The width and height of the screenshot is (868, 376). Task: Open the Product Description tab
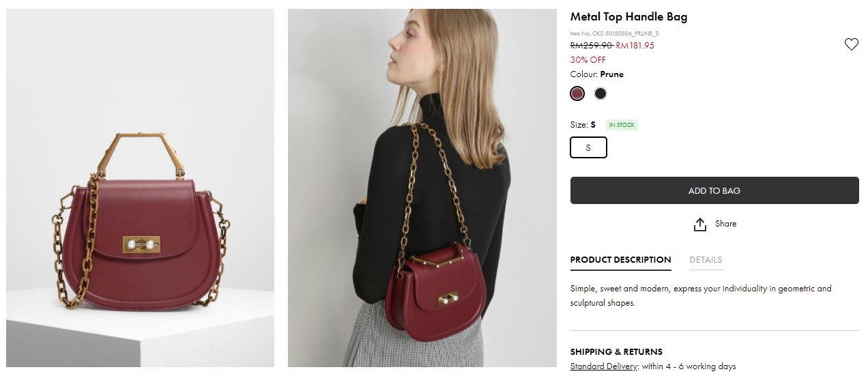pyautogui.click(x=620, y=260)
